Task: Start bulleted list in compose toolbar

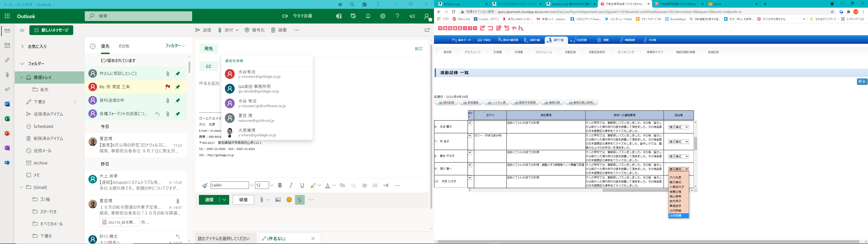Action: pos(364,185)
